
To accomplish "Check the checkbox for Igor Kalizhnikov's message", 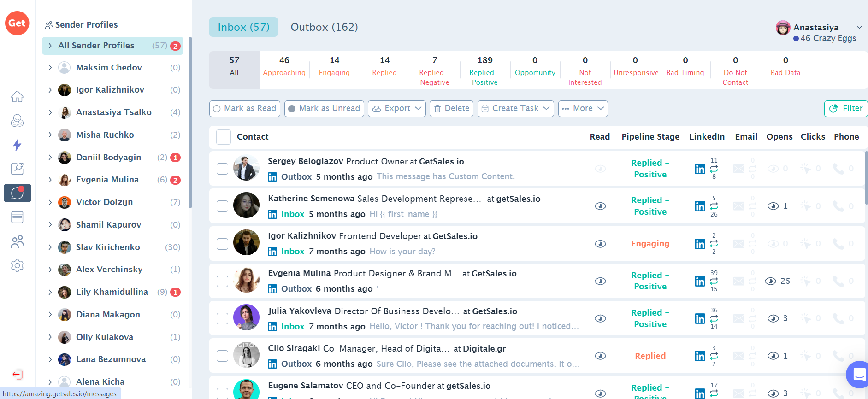I will [x=223, y=244].
